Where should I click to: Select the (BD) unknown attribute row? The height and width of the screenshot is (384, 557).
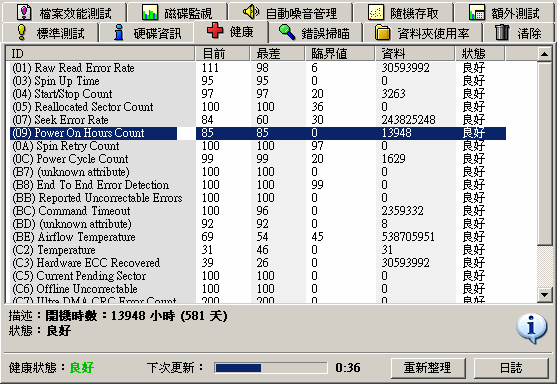[258, 224]
